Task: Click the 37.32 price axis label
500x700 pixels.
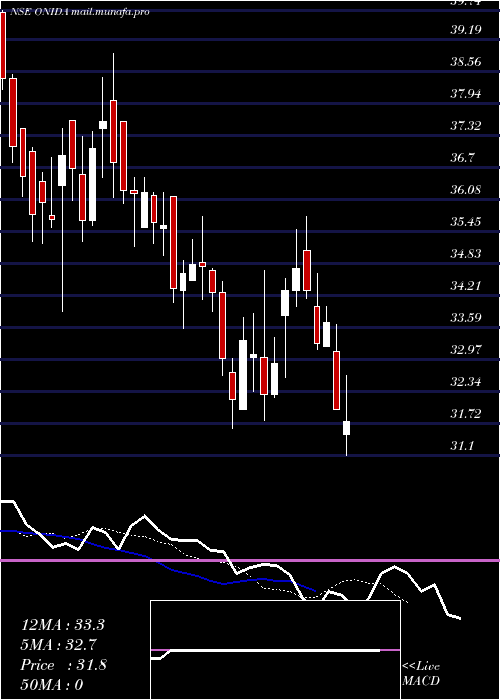Action: pyautogui.click(x=465, y=126)
